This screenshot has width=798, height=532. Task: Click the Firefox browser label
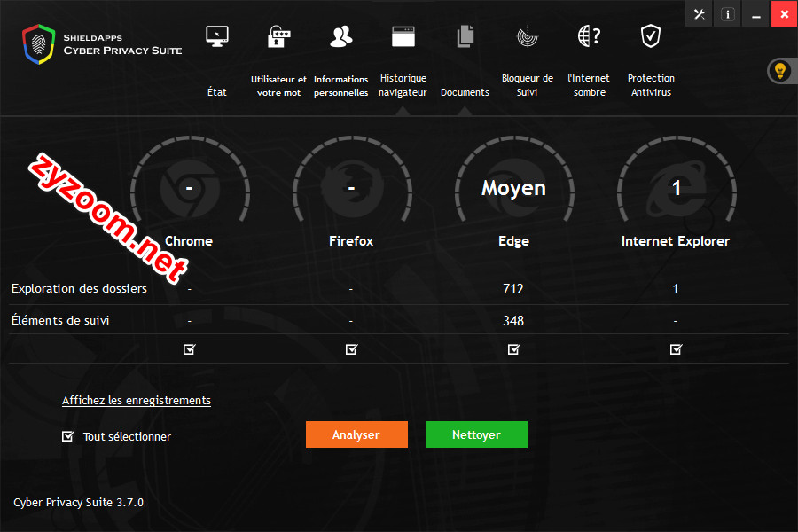[351, 241]
